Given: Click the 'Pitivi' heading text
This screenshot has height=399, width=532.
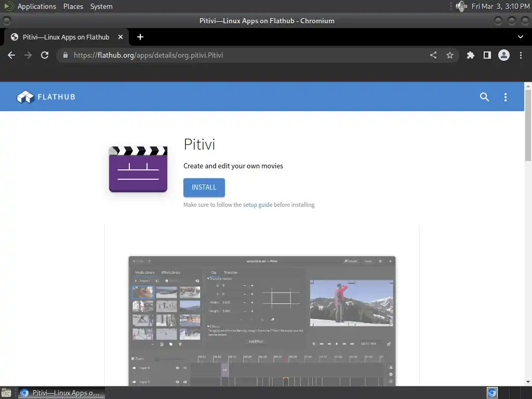Looking at the screenshot, I should click(x=199, y=144).
